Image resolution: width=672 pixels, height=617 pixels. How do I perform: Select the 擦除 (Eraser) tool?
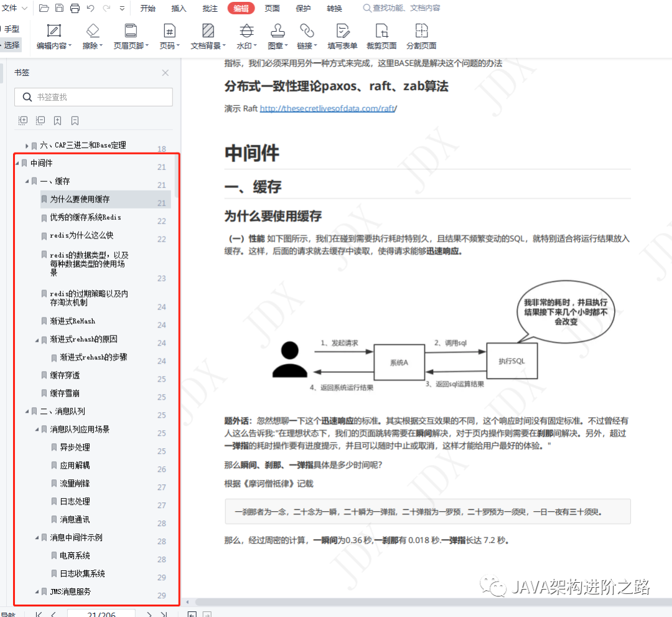pyautogui.click(x=91, y=36)
